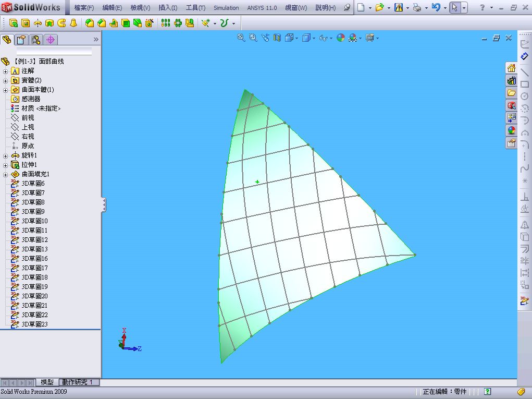
Task: Open the 工具(T) menu
Action: click(195, 7)
